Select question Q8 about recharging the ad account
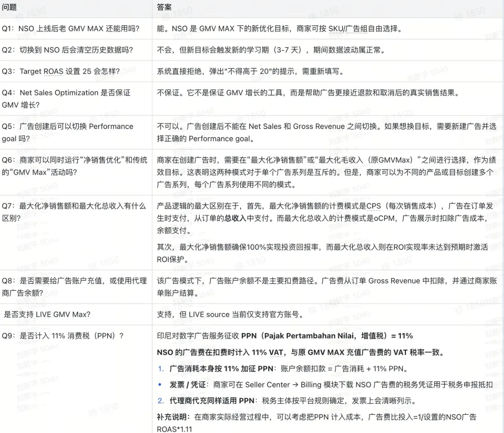 74,287
